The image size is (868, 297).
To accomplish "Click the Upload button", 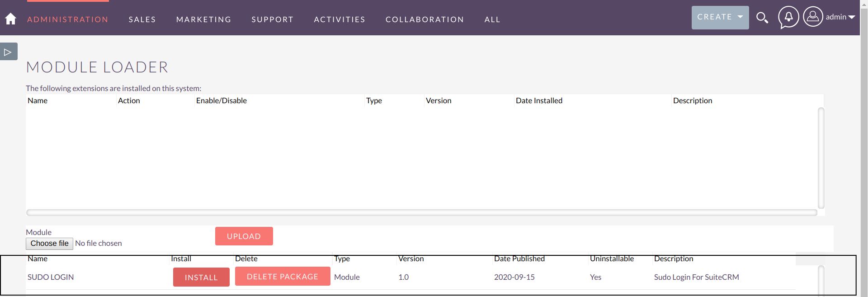I will 244,236.
